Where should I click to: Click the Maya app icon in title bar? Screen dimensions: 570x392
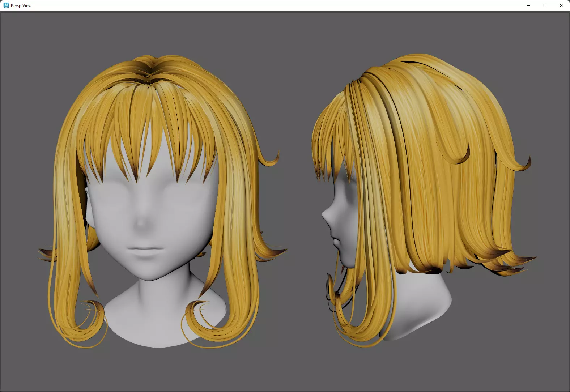point(6,5)
